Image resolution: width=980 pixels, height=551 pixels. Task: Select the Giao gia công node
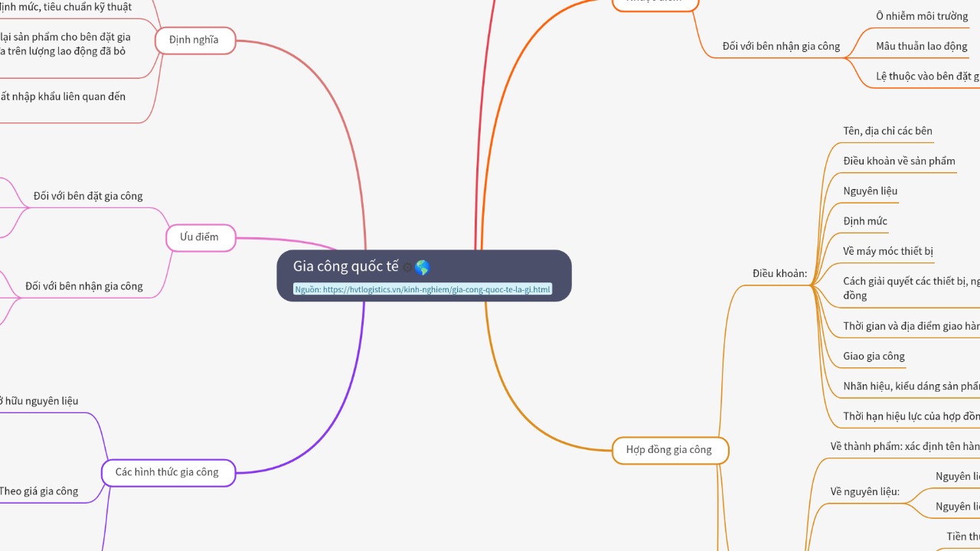click(874, 357)
